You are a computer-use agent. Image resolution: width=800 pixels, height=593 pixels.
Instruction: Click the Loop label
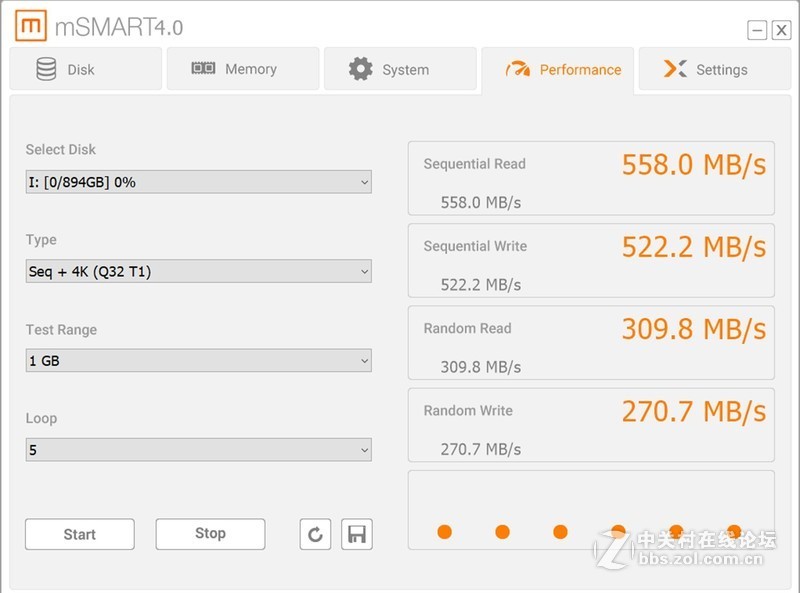(41, 418)
